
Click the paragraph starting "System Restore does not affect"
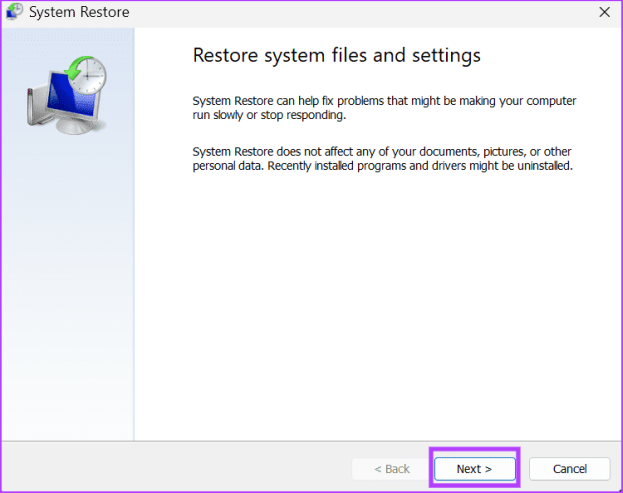coord(383,159)
